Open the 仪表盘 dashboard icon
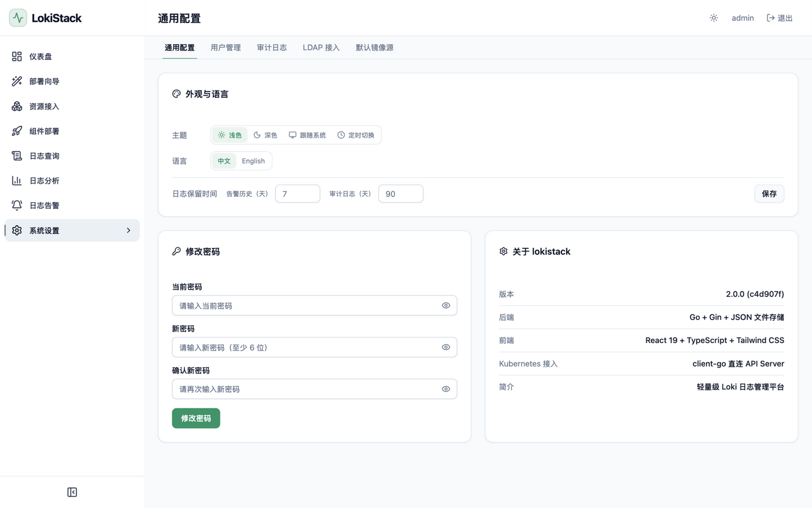The image size is (812, 508). pos(17,56)
